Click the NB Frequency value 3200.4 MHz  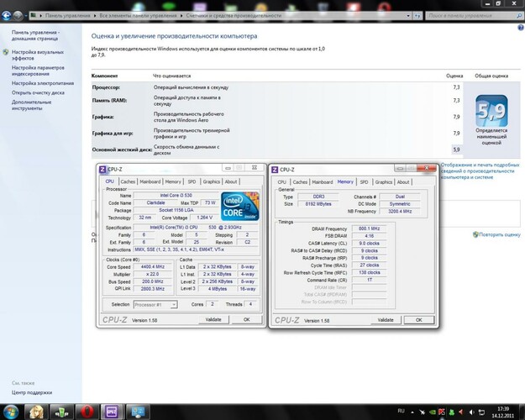pyautogui.click(x=400, y=212)
